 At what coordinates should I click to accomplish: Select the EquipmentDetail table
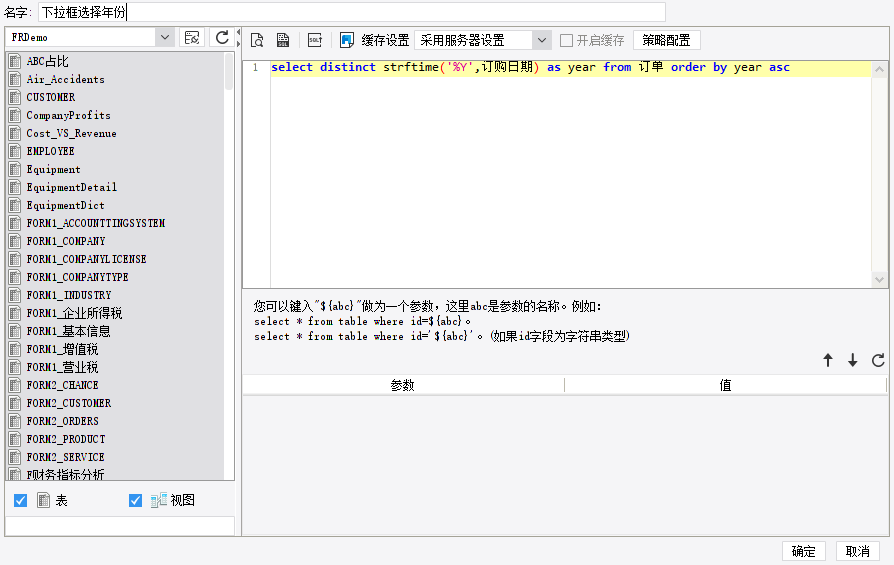point(71,187)
